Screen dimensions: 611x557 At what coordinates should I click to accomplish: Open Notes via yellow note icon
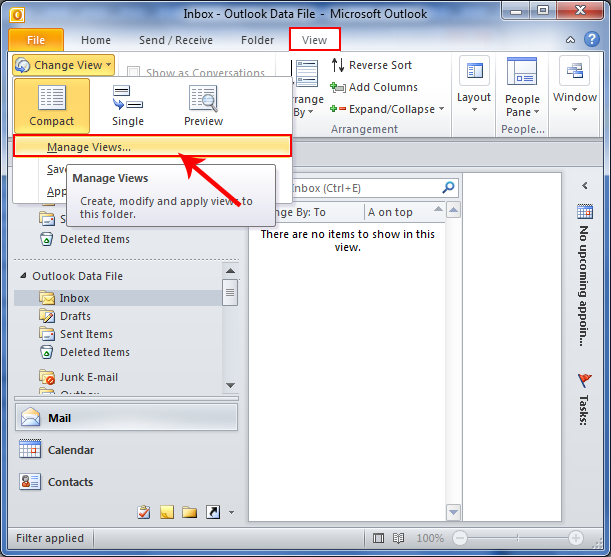(167, 512)
